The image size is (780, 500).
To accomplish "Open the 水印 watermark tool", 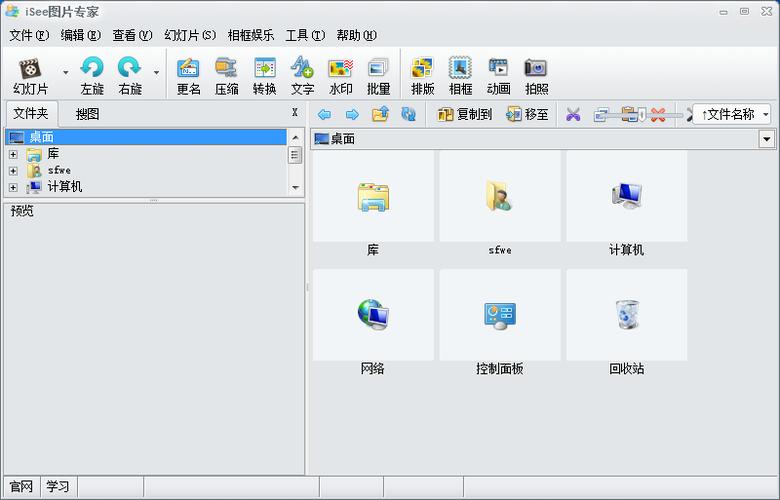I will [341, 75].
